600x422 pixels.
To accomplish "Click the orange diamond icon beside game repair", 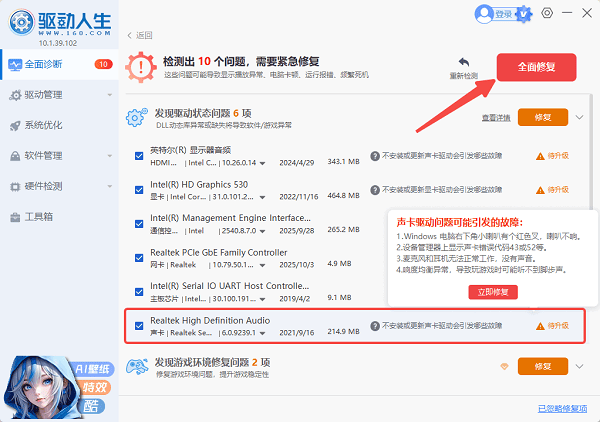I will [x=505, y=367].
